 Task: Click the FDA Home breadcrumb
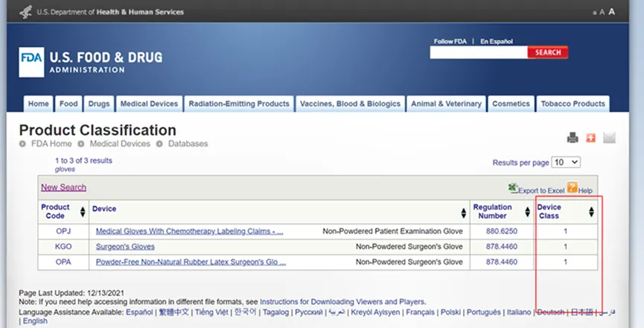[x=51, y=144]
